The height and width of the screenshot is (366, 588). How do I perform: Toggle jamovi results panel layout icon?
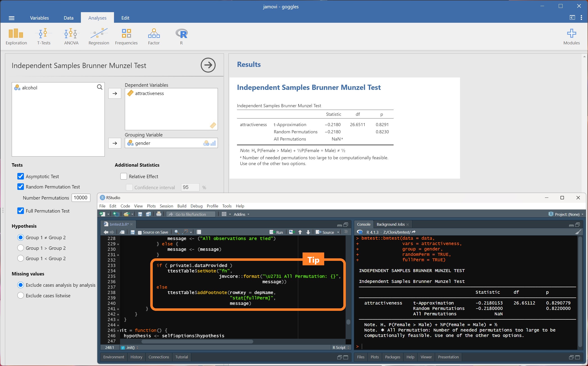[x=572, y=18]
